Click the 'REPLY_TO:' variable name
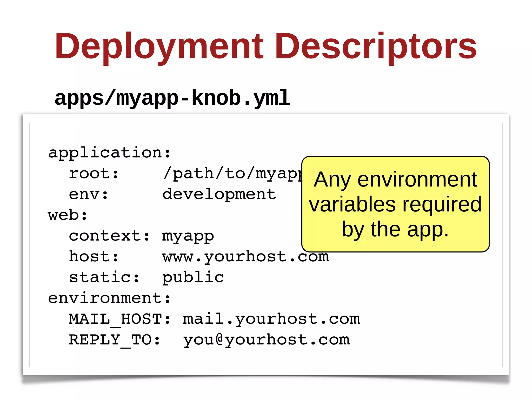 [x=115, y=340]
